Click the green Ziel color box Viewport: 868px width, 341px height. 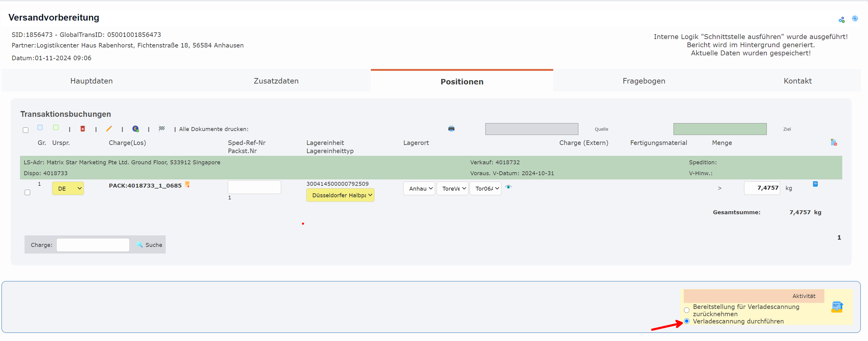click(x=720, y=129)
